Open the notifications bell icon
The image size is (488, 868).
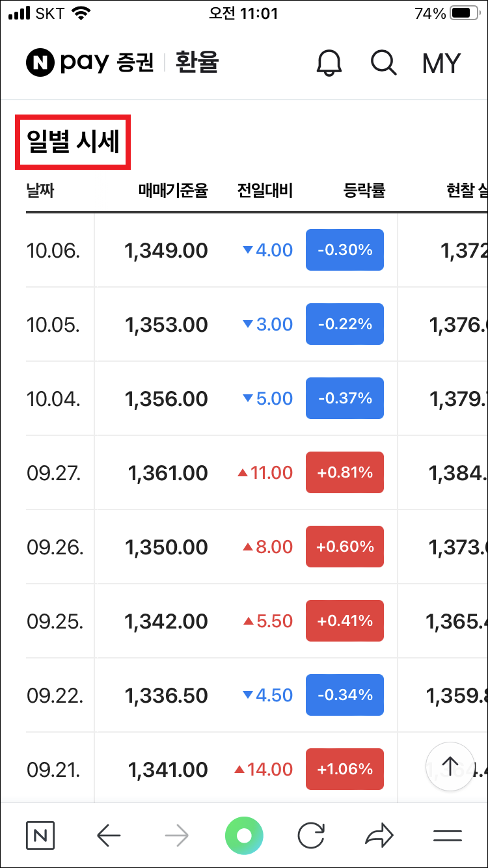[329, 63]
